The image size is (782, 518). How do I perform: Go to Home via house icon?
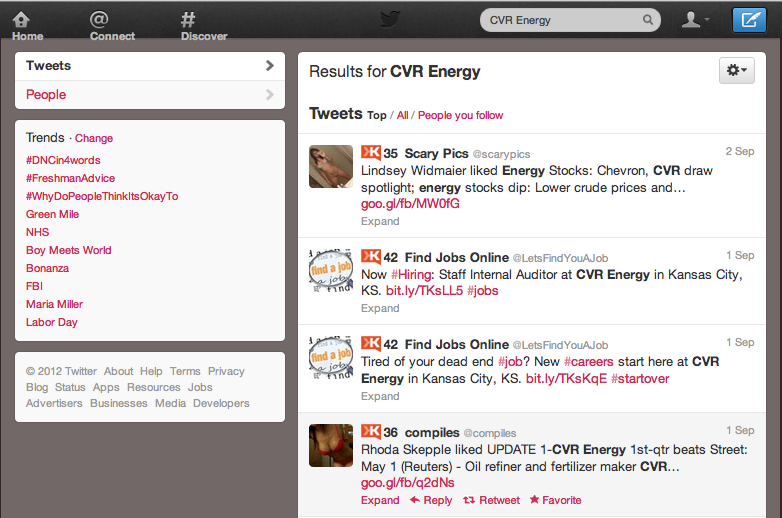(21, 19)
